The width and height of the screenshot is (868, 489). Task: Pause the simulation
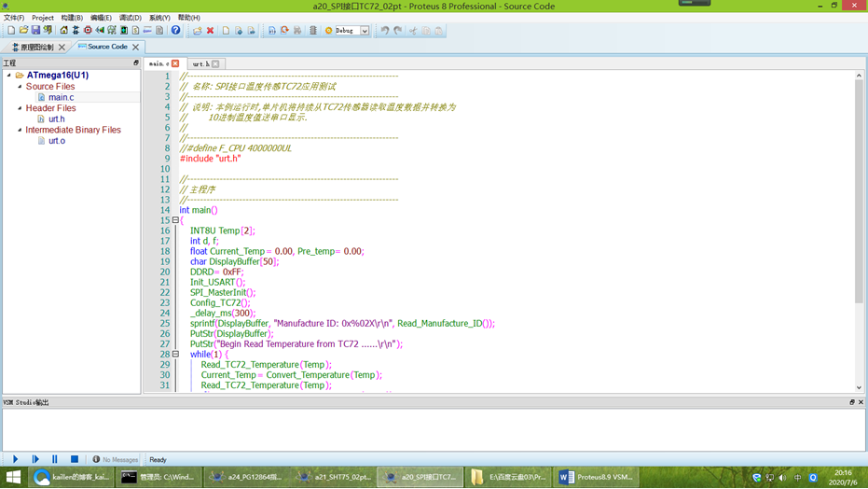pos(54,459)
